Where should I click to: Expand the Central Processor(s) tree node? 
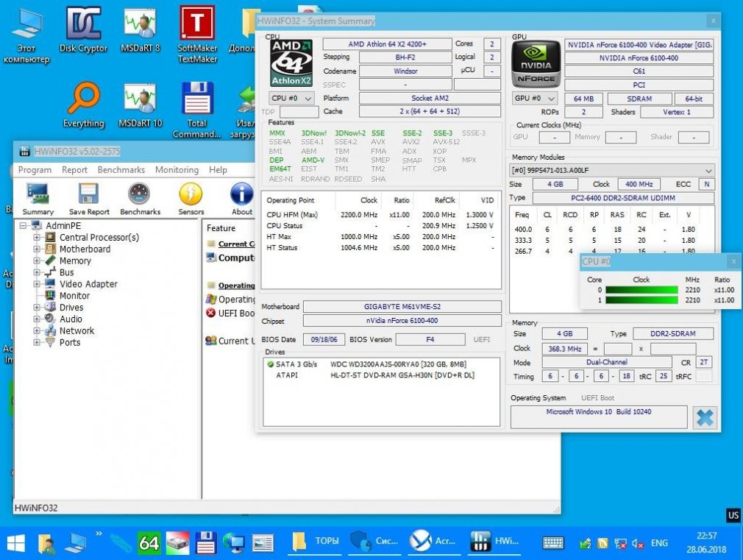tap(37, 237)
